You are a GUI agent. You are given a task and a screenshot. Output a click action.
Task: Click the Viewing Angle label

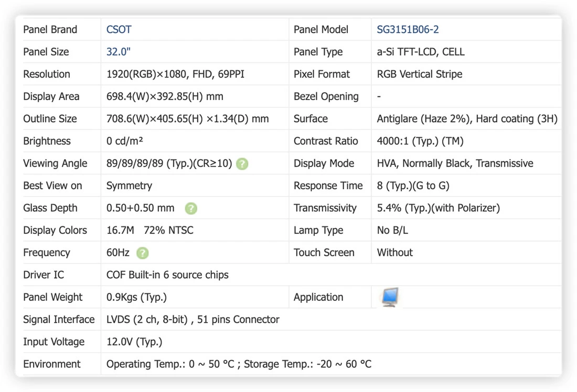click(55, 164)
